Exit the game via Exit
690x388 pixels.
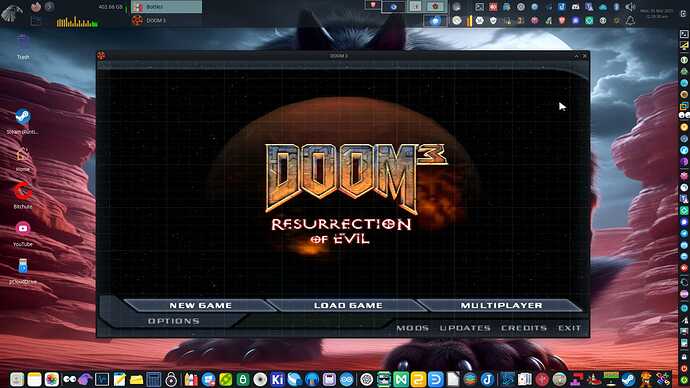(569, 328)
